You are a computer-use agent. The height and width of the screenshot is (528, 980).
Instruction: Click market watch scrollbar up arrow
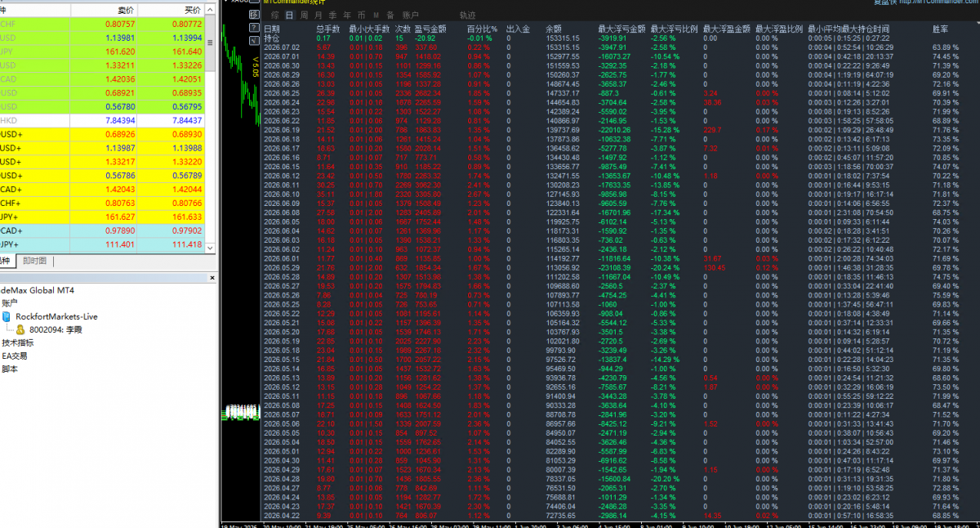tap(210, 9)
